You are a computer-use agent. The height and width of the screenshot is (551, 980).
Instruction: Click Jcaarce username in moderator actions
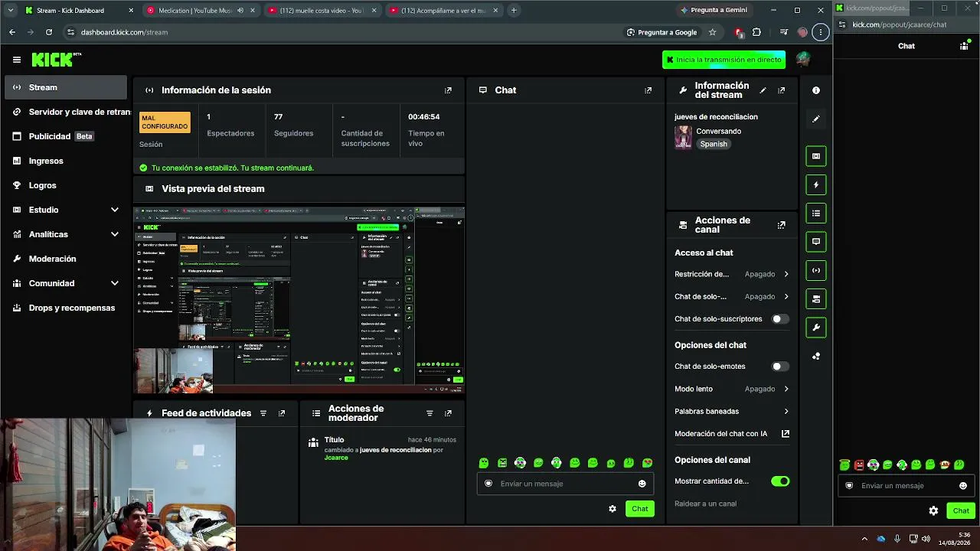tap(336, 458)
